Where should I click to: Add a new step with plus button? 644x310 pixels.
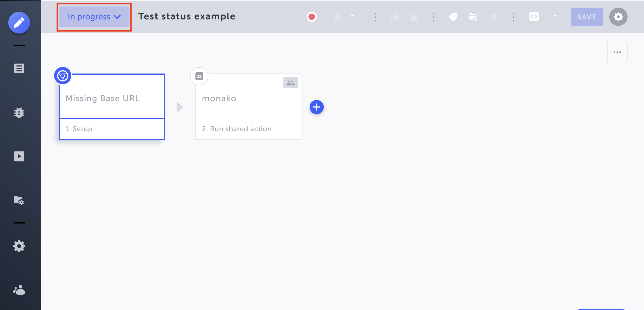click(317, 107)
